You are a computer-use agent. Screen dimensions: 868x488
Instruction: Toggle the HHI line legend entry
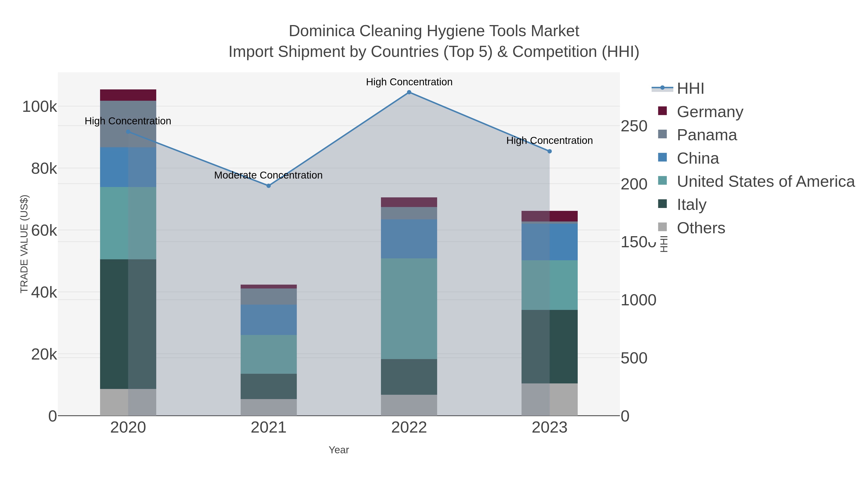[x=678, y=89]
